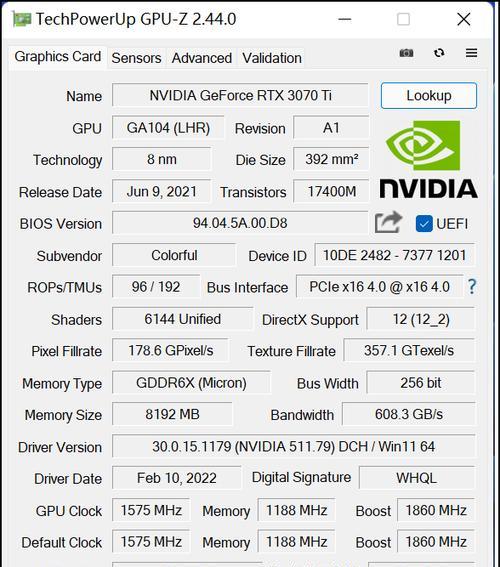The height and width of the screenshot is (567, 500).
Task: Open the Advanced tab
Action: [202, 58]
